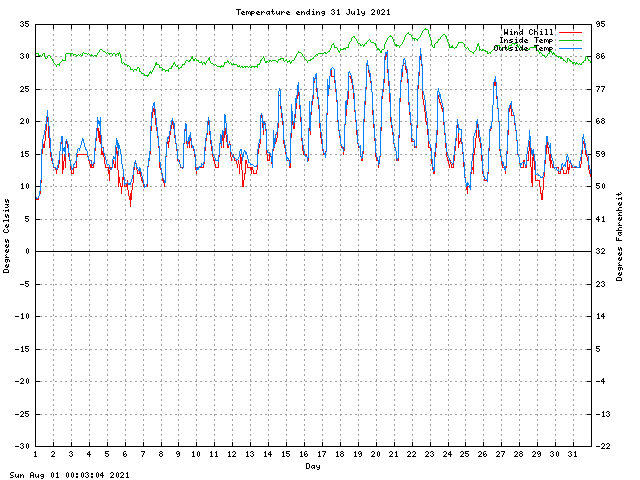Select the 'Inside Temp' legend label

tap(526, 40)
